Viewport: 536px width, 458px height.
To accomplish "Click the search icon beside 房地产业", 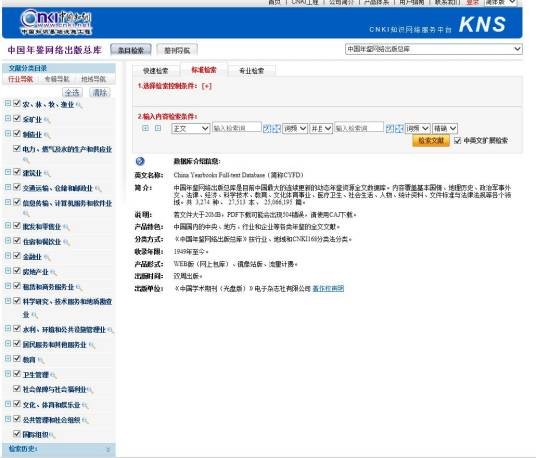I will [53, 272].
